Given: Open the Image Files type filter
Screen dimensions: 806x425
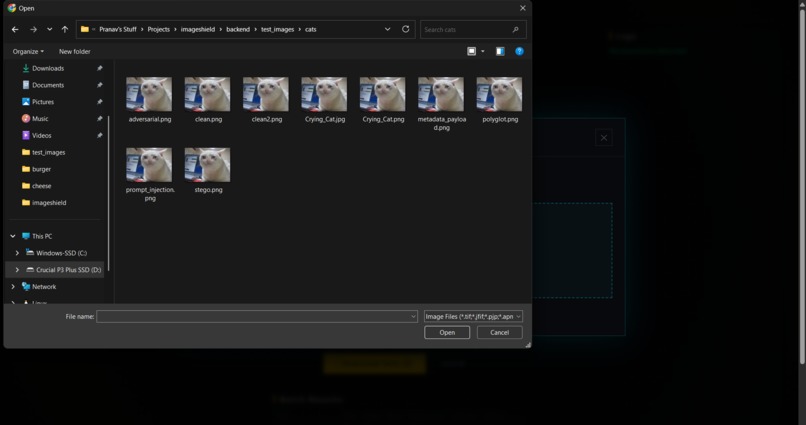Looking at the screenshot, I should 473,317.
